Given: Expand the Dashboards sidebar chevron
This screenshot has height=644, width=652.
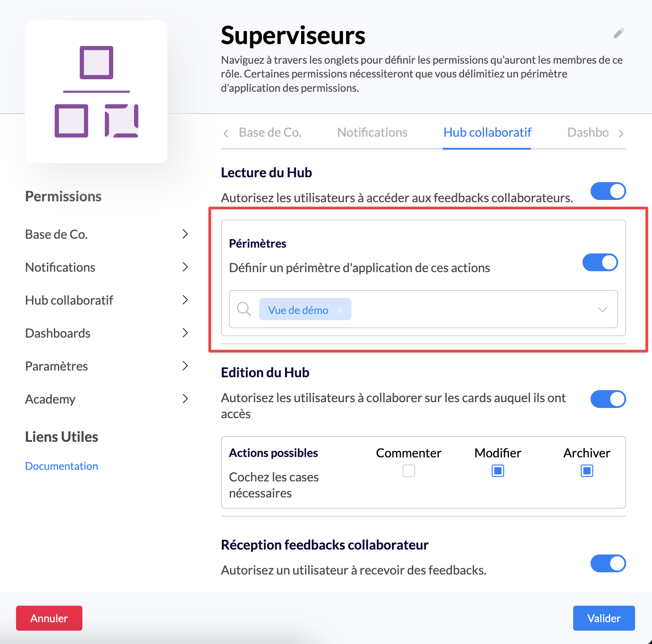Looking at the screenshot, I should coord(185,333).
